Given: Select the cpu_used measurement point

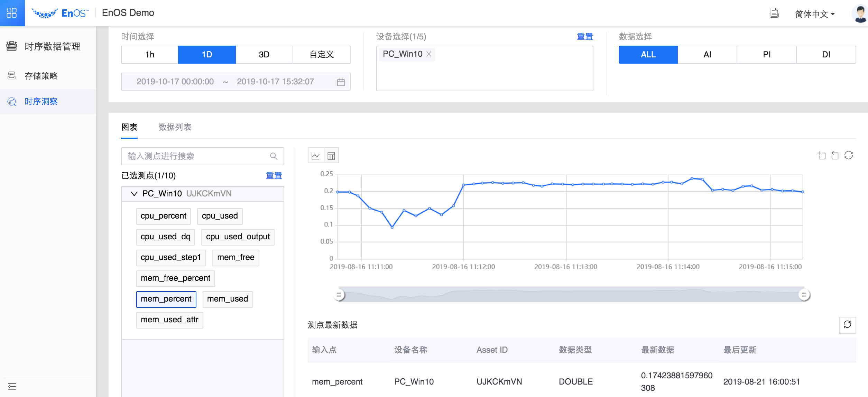Looking at the screenshot, I should click(x=220, y=216).
